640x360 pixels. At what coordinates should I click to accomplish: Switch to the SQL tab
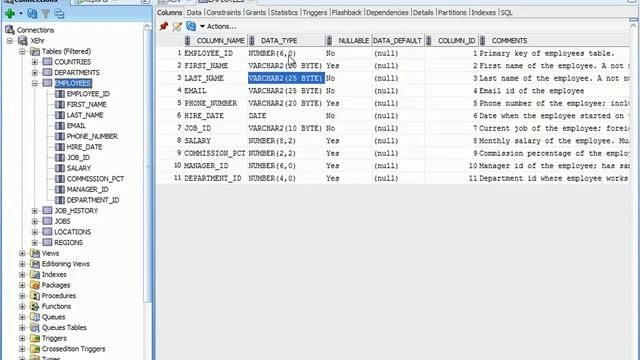[x=506, y=13]
